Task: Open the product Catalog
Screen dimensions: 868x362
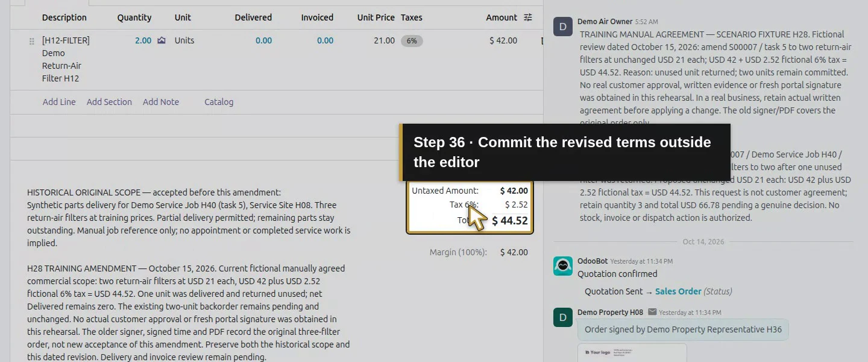Action: coord(219,102)
